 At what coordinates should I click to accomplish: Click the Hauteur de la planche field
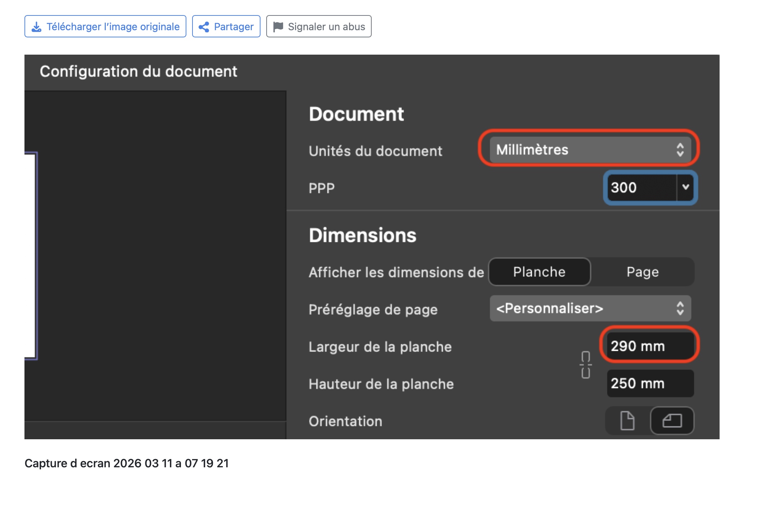(650, 384)
